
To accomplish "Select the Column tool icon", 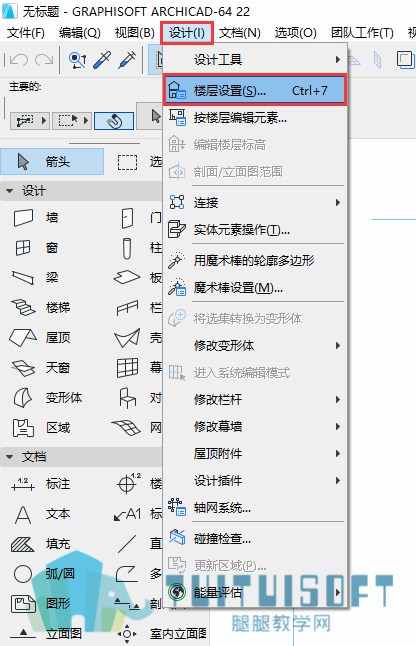I will [127, 248].
